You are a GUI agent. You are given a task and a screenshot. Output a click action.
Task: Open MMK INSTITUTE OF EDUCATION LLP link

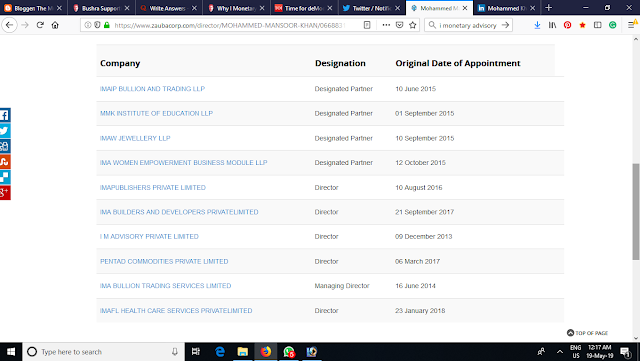tap(156, 113)
